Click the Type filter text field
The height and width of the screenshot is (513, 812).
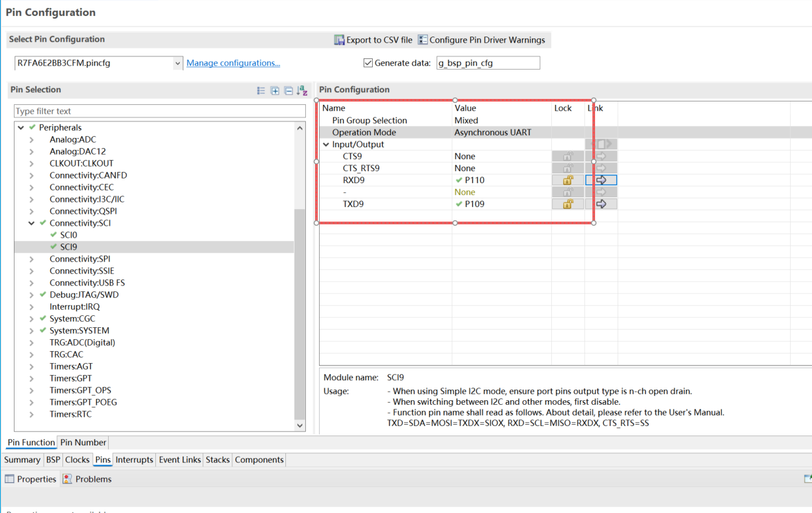[160, 111]
